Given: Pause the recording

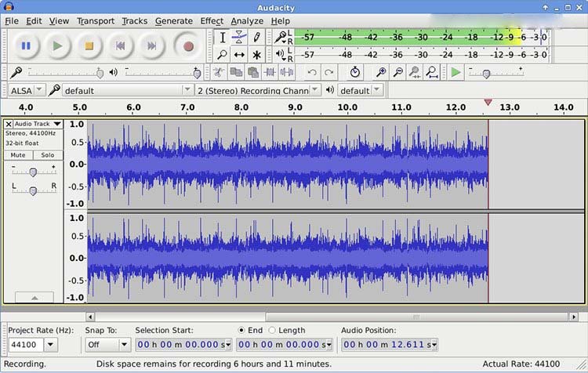Looking at the screenshot, I should [x=26, y=46].
